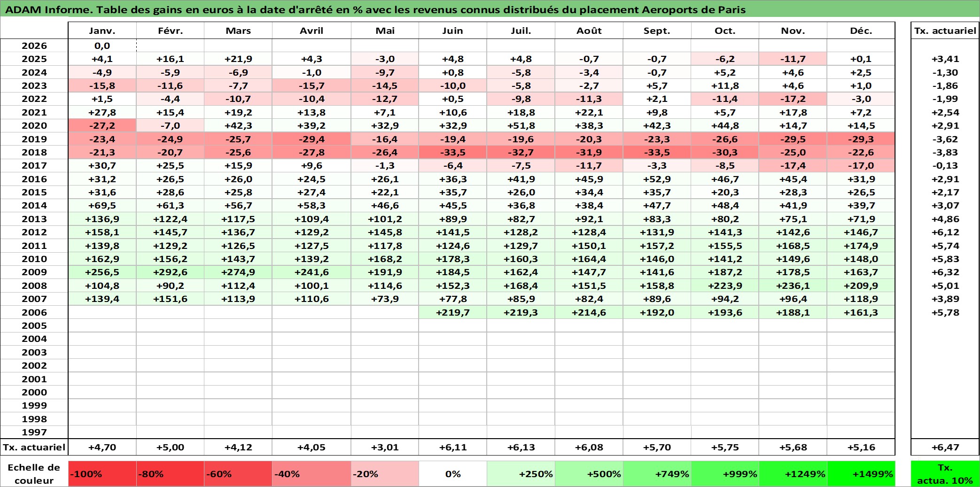Select the Févr. column header

170,31
